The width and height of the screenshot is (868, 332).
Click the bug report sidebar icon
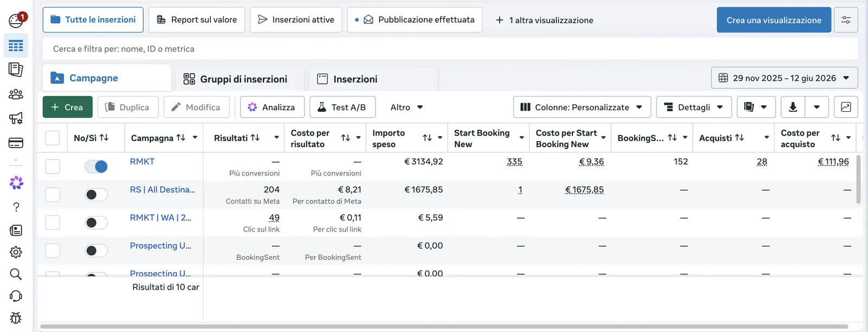click(x=16, y=318)
